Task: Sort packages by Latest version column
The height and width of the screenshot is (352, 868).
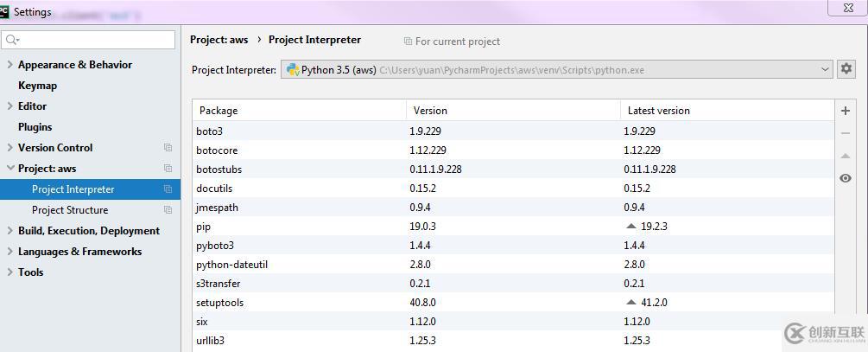Action: [x=658, y=111]
